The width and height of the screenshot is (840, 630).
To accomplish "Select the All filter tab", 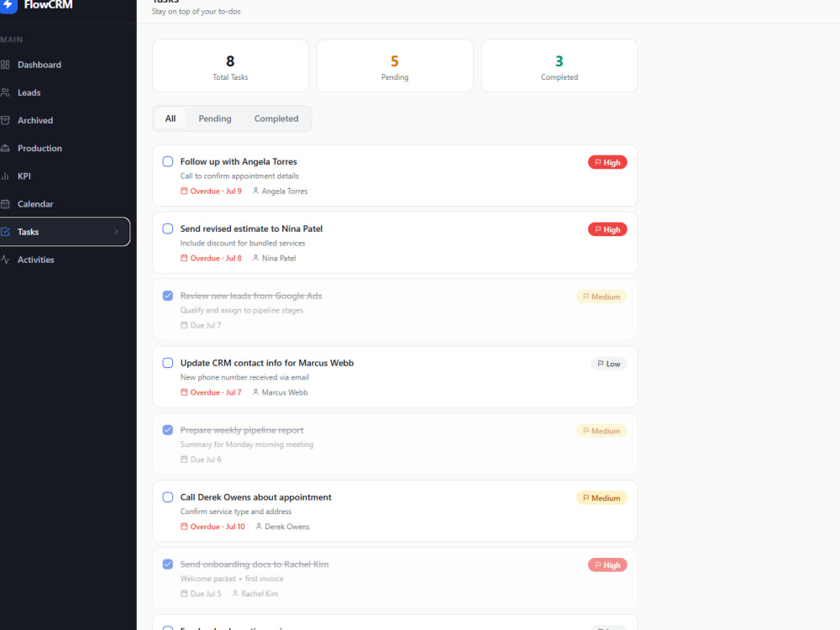I will 171,118.
